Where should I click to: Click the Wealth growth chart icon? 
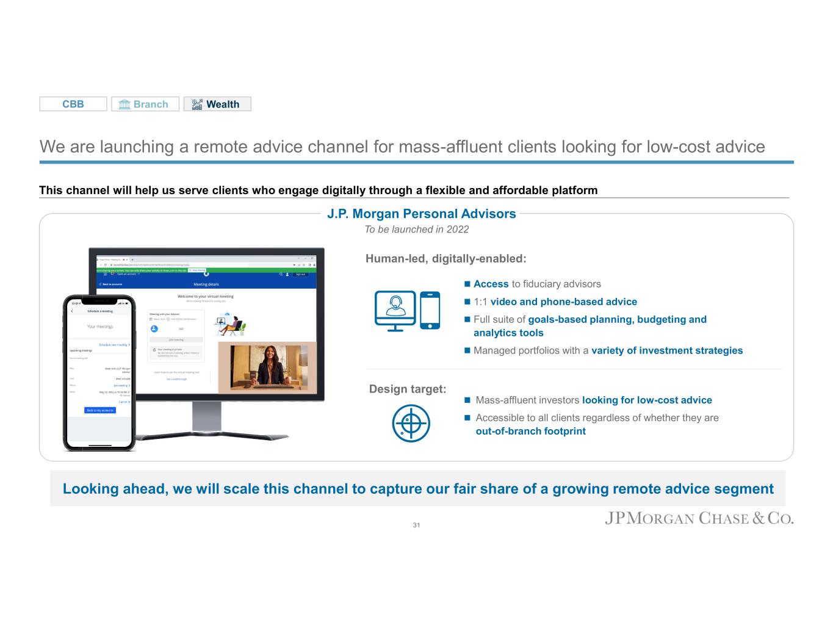pos(197,104)
